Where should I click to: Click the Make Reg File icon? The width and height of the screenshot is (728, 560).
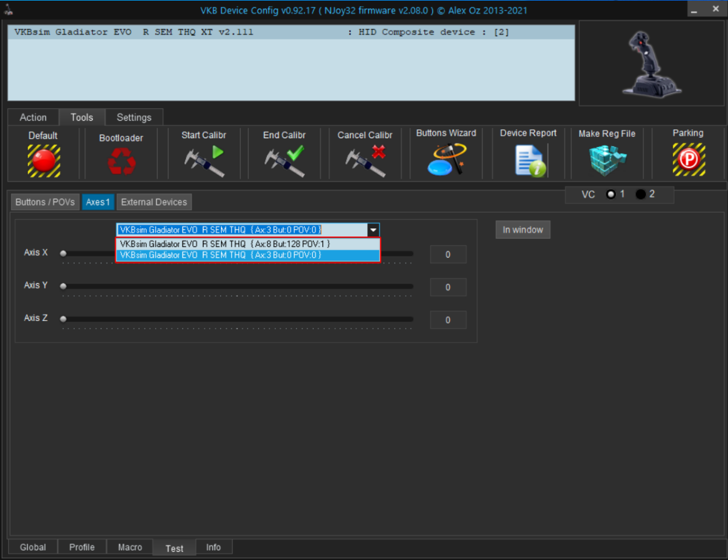[x=607, y=161]
